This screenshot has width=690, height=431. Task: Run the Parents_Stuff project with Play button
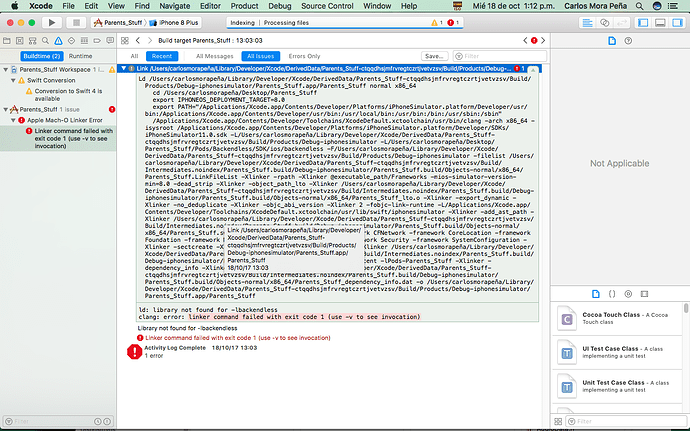tap(52, 22)
